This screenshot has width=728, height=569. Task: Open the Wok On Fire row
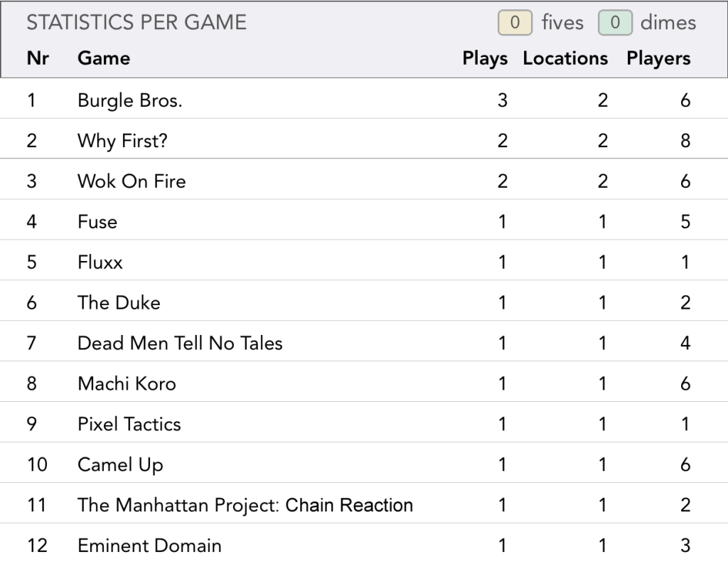[132, 181]
